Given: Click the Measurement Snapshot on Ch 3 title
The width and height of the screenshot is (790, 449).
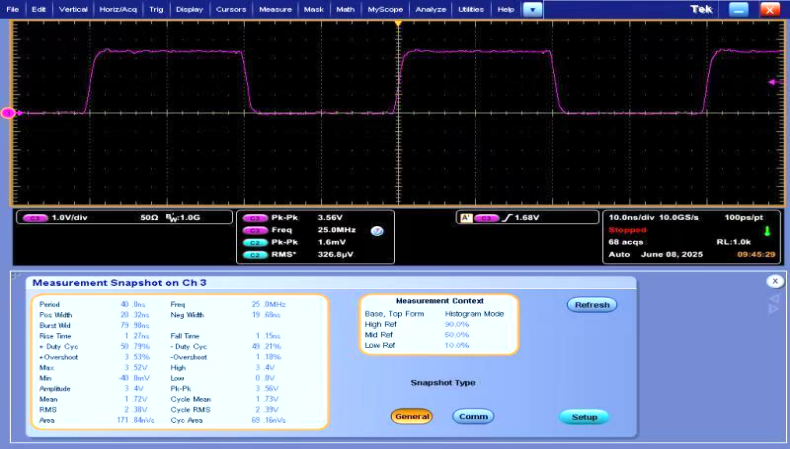Looking at the screenshot, I should click(119, 283).
